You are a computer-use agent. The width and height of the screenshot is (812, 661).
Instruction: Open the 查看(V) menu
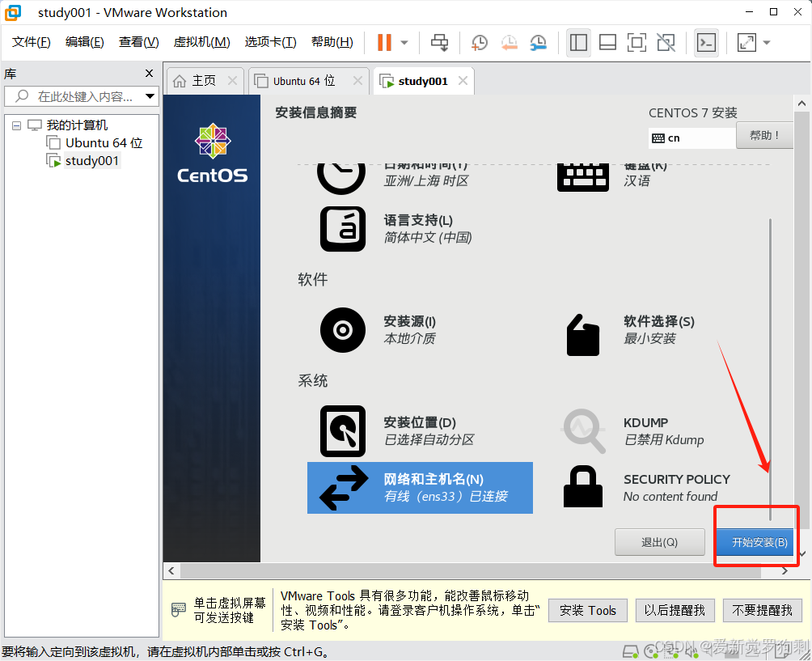(138, 42)
